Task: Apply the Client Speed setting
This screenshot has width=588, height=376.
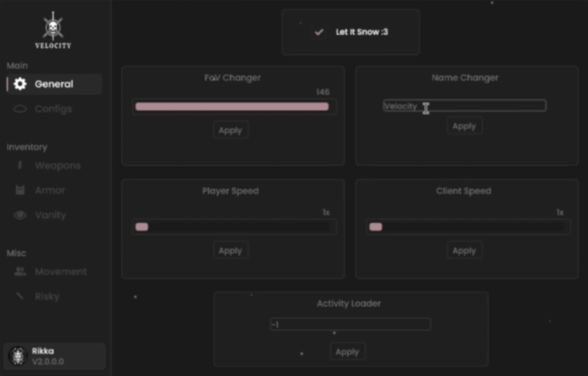Action: pyautogui.click(x=464, y=250)
